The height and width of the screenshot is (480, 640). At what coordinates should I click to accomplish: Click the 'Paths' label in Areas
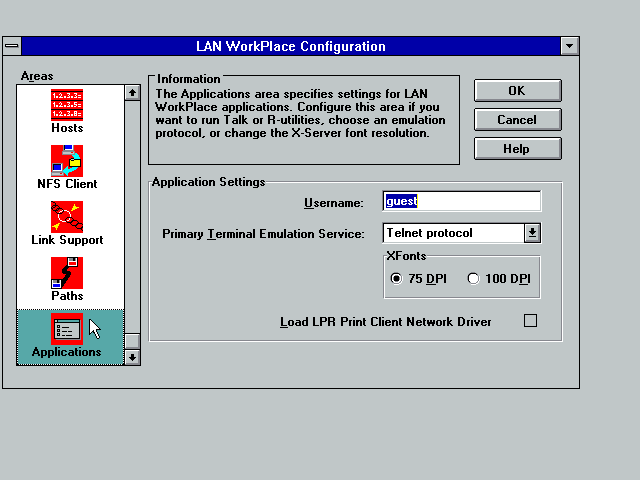(67, 296)
